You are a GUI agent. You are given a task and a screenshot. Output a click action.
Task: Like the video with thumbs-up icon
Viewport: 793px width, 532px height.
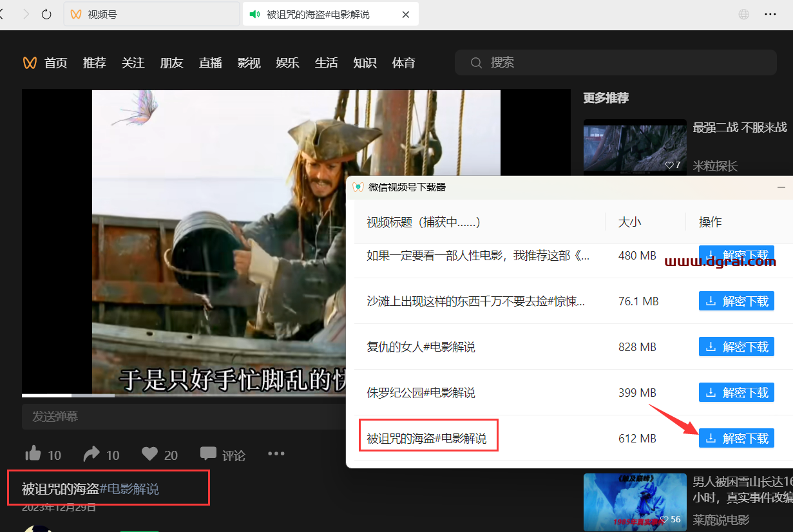point(33,454)
